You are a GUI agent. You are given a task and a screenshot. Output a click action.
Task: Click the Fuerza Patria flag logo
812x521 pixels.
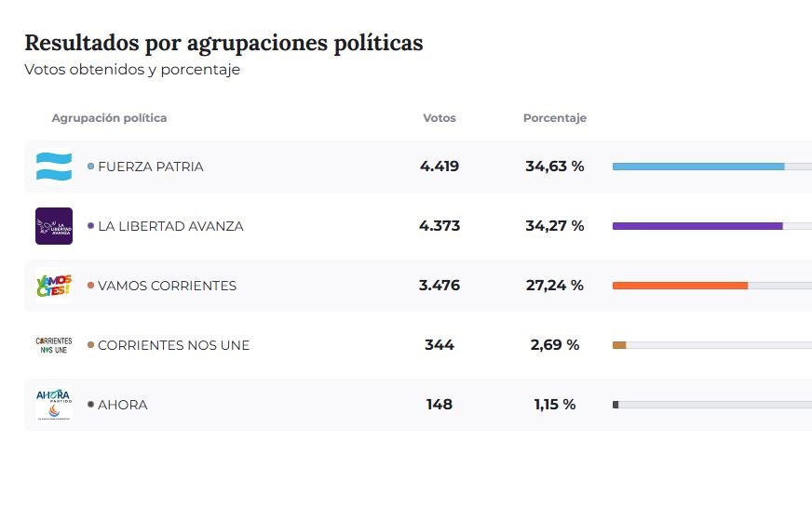(54, 167)
